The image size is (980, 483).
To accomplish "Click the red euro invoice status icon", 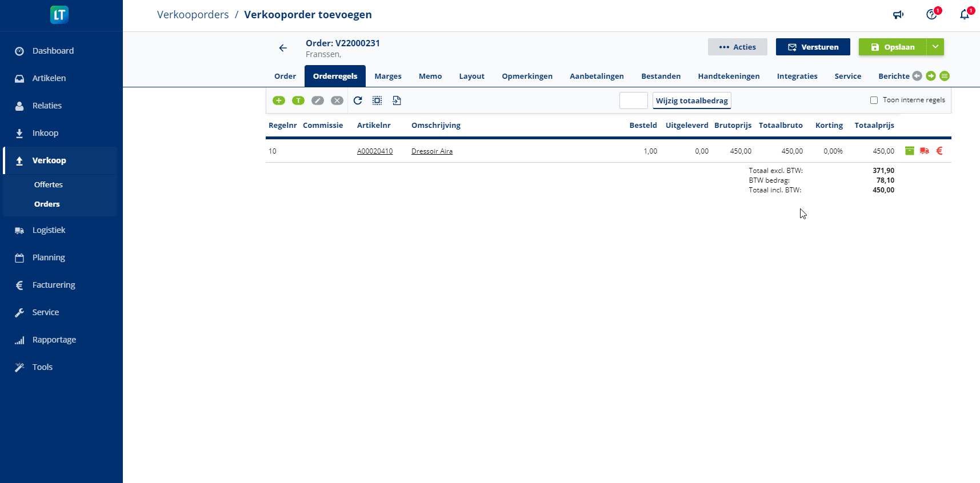I will point(939,151).
